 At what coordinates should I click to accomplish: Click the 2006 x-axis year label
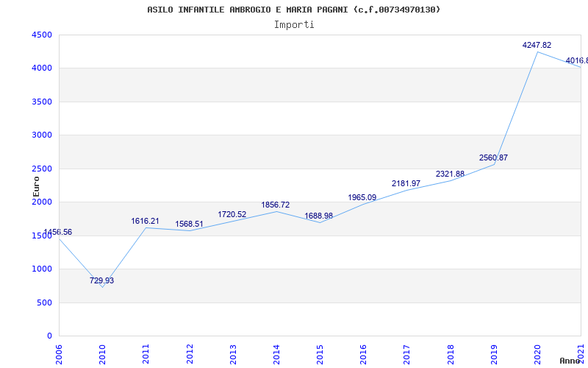60,354
